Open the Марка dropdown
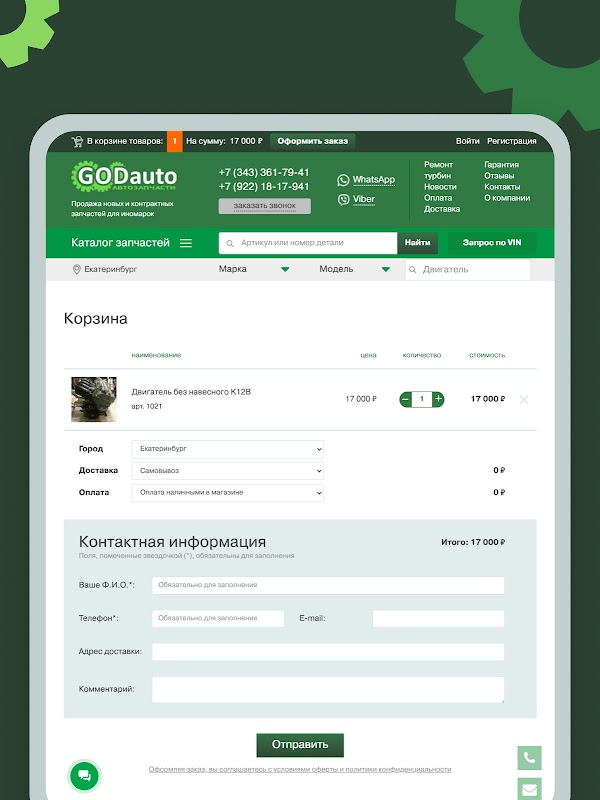600x800 pixels. [254, 269]
